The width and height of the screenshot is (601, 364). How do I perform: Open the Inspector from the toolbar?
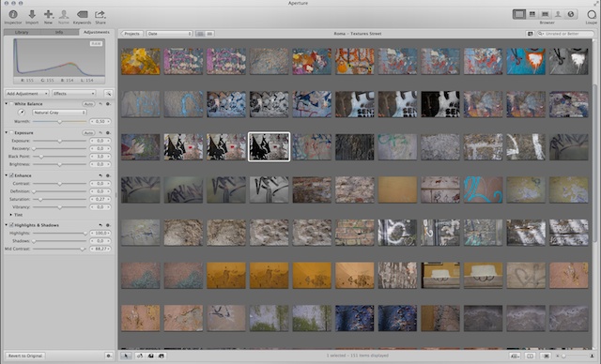(13, 15)
